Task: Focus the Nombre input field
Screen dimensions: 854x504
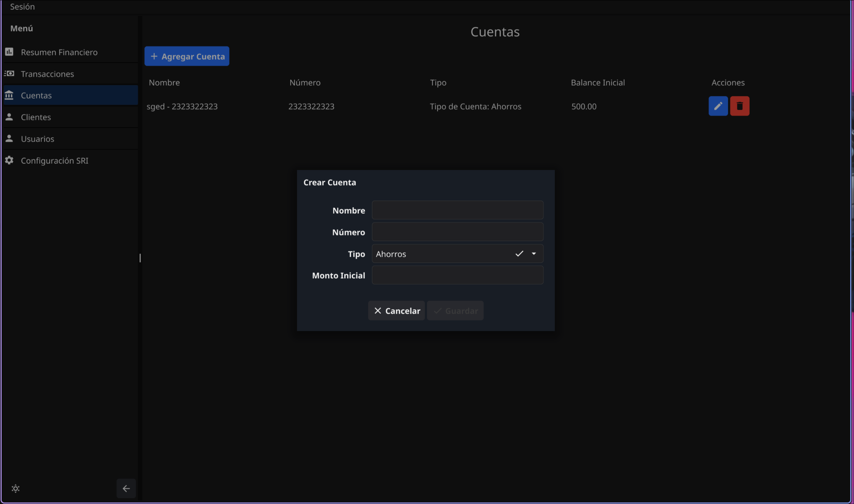Action: [457, 210]
